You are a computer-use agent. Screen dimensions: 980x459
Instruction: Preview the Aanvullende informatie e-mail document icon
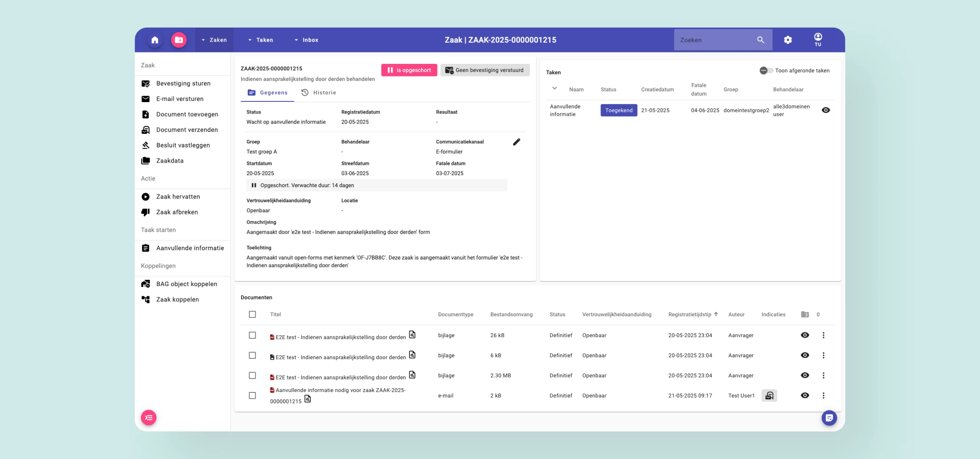(x=307, y=399)
